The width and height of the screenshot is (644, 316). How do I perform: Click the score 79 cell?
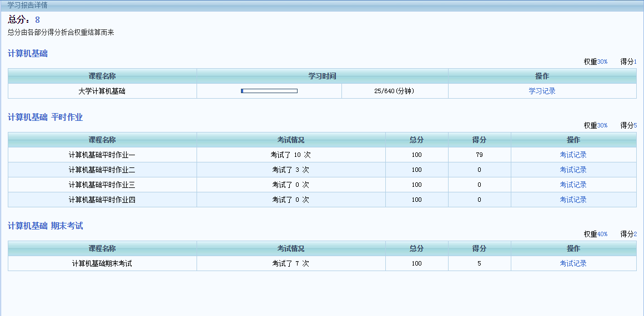(479, 155)
